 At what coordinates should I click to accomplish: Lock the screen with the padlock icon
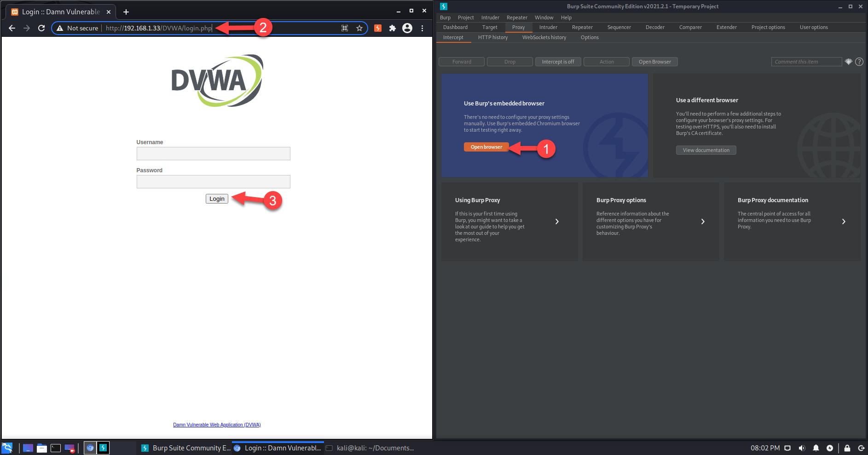847,448
